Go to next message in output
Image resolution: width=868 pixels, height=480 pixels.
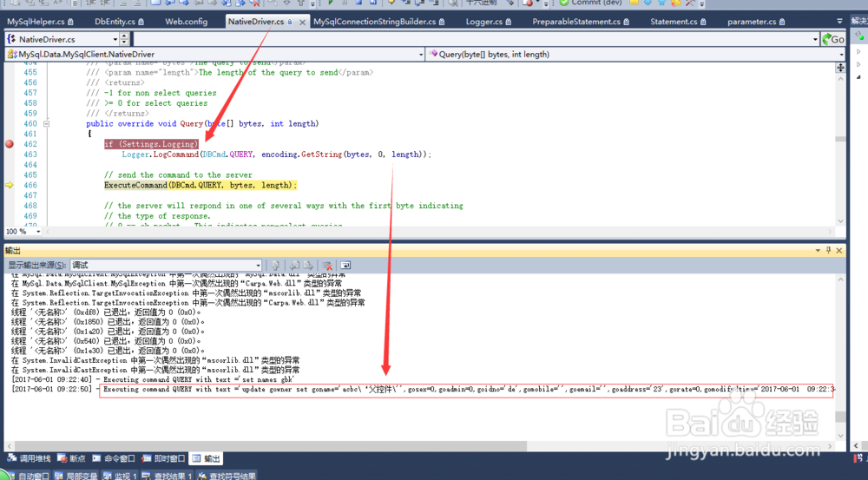pyautogui.click(x=308, y=266)
